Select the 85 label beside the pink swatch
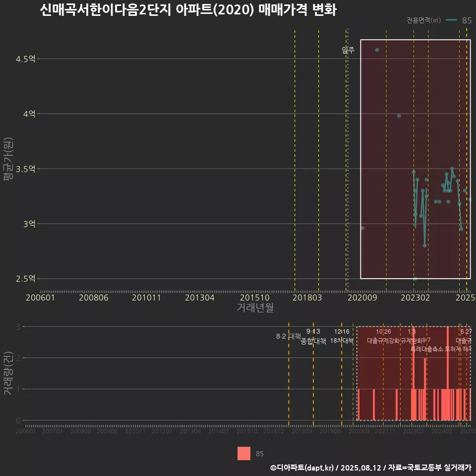 (259, 454)
